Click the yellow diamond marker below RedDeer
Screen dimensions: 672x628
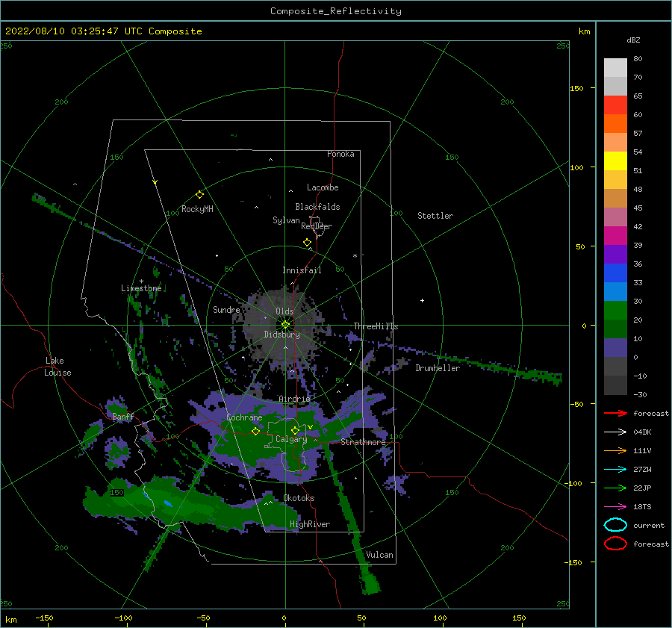(307, 243)
